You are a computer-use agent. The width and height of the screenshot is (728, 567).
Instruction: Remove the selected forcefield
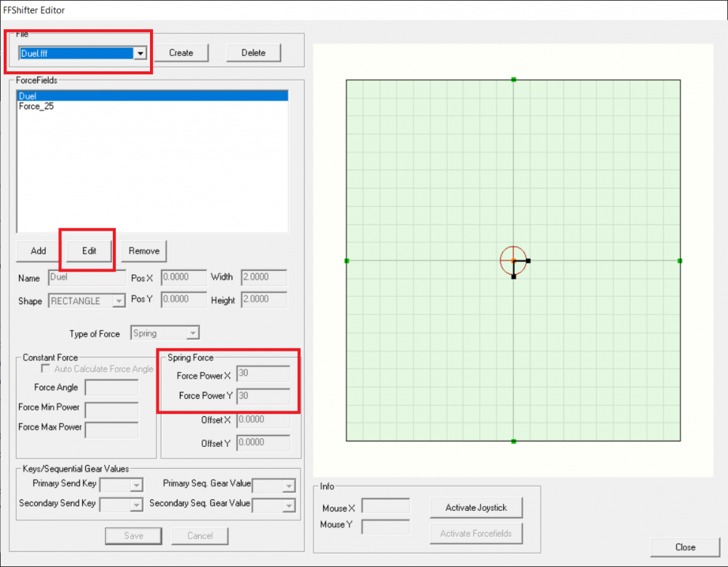click(x=143, y=251)
